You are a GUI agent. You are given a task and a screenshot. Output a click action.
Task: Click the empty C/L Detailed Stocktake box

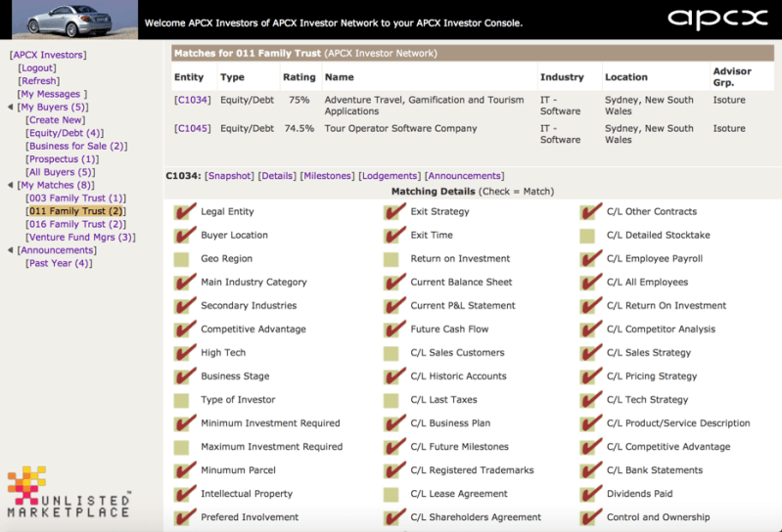point(587,236)
